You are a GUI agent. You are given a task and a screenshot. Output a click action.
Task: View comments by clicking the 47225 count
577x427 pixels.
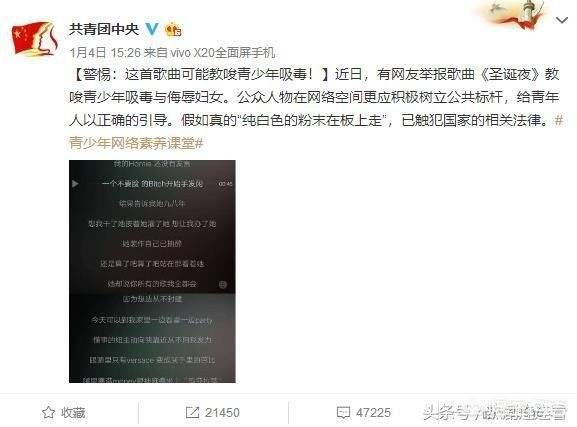pyautogui.click(x=373, y=413)
